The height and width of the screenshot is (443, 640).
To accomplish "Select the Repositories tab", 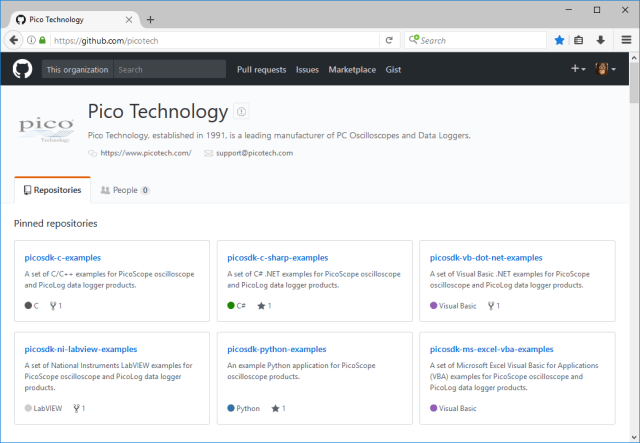I will pyautogui.click(x=52, y=190).
